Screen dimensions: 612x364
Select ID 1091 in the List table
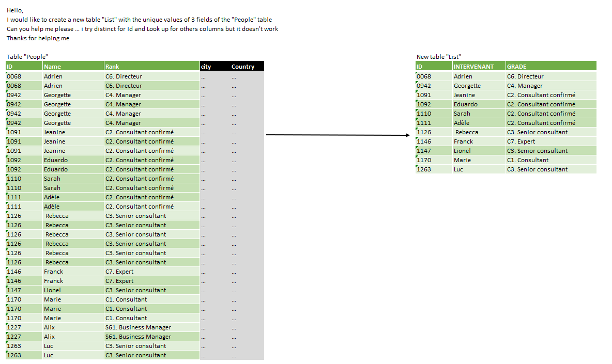(x=434, y=95)
